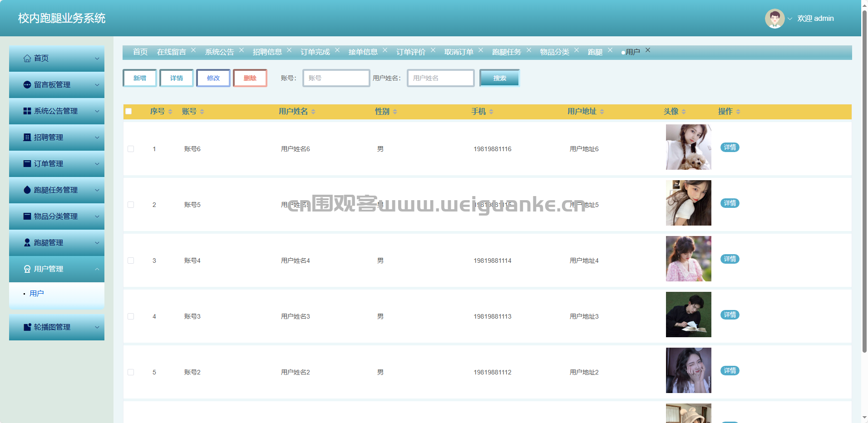Focus the 用户姓名 search input field

click(440, 78)
